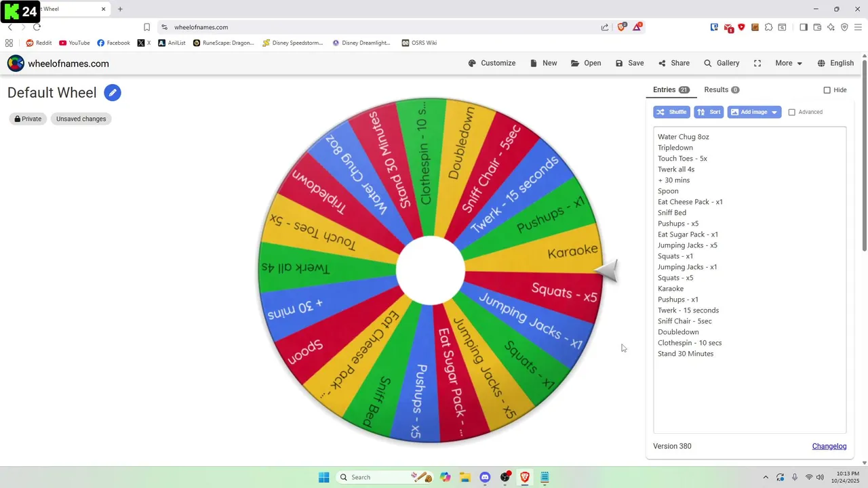868x488 pixels.
Task: Open the AniList bookmark
Action: coord(172,43)
